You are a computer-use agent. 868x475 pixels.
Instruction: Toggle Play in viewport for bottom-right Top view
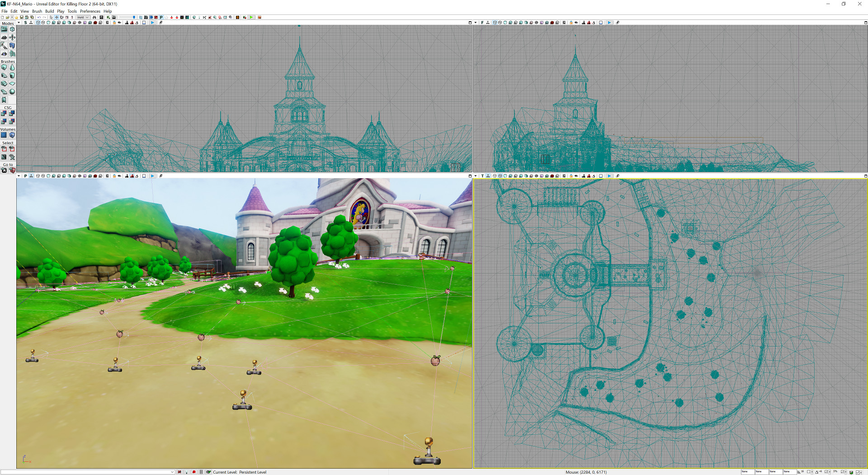pyautogui.click(x=609, y=176)
